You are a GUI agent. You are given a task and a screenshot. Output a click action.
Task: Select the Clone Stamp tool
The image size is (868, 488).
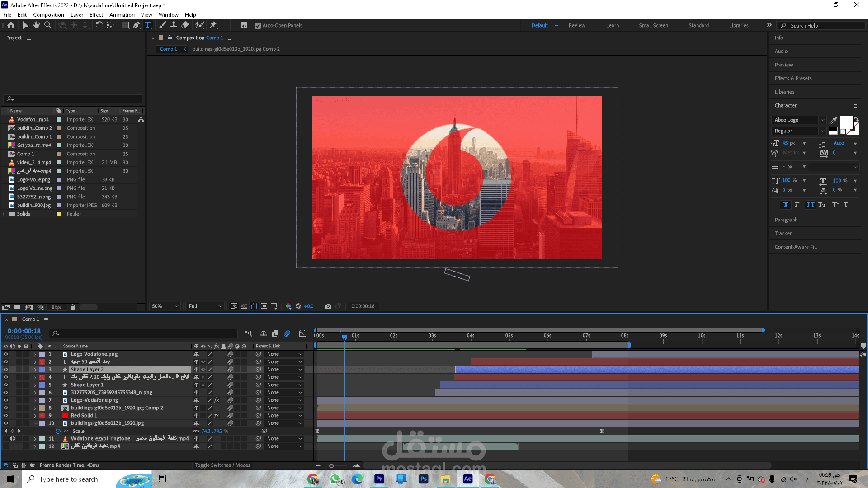[174, 25]
